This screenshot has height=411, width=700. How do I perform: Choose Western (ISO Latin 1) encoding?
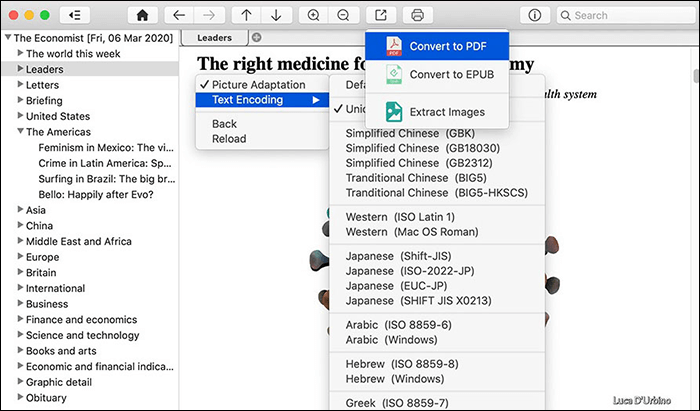click(398, 217)
